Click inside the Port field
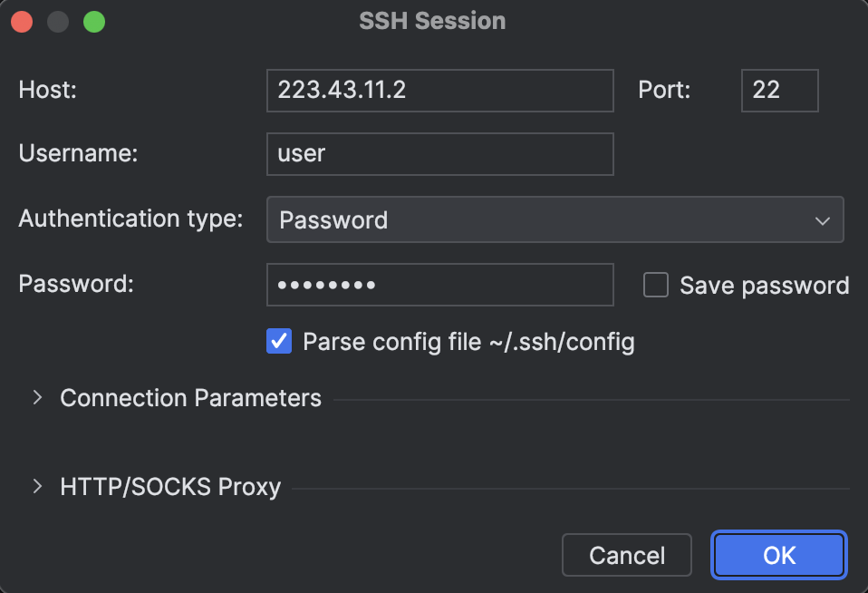The image size is (868, 593). pyautogui.click(x=779, y=91)
